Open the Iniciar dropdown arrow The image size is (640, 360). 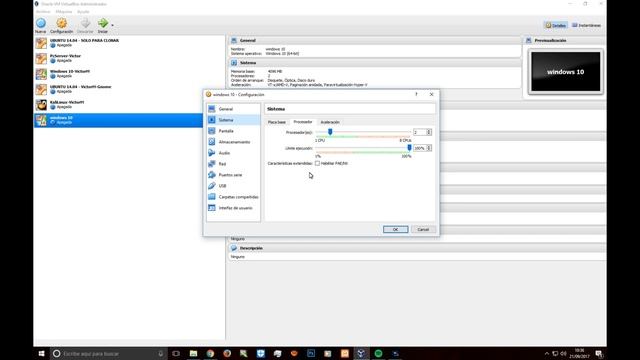(112, 25)
